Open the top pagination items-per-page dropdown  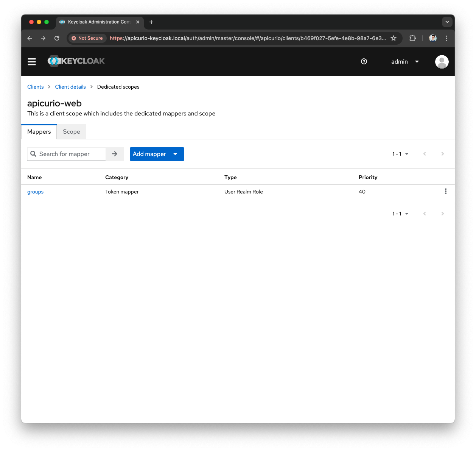407,154
